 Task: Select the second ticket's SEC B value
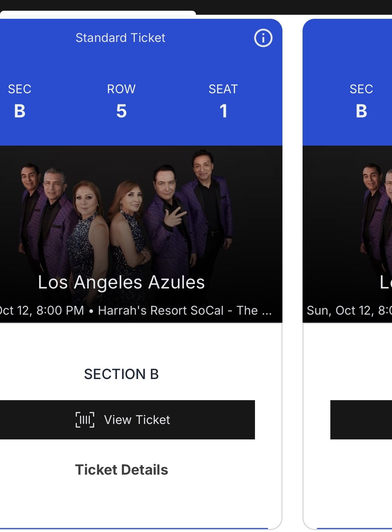click(361, 111)
